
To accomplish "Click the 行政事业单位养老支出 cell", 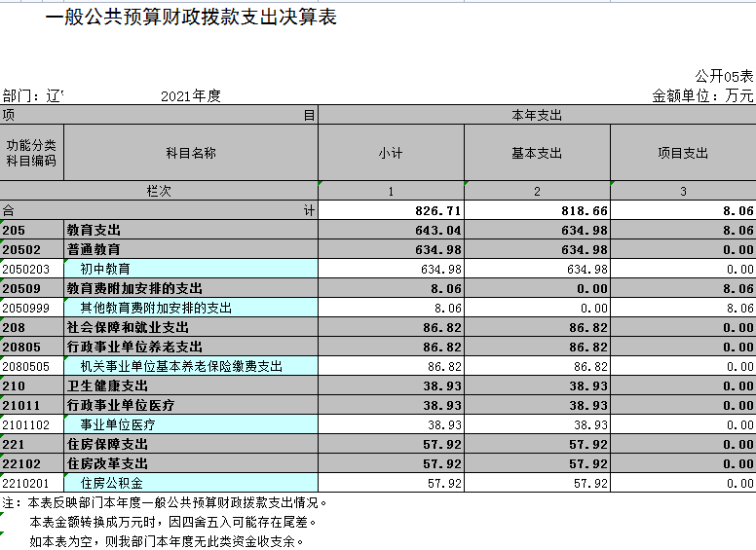I will (191, 347).
